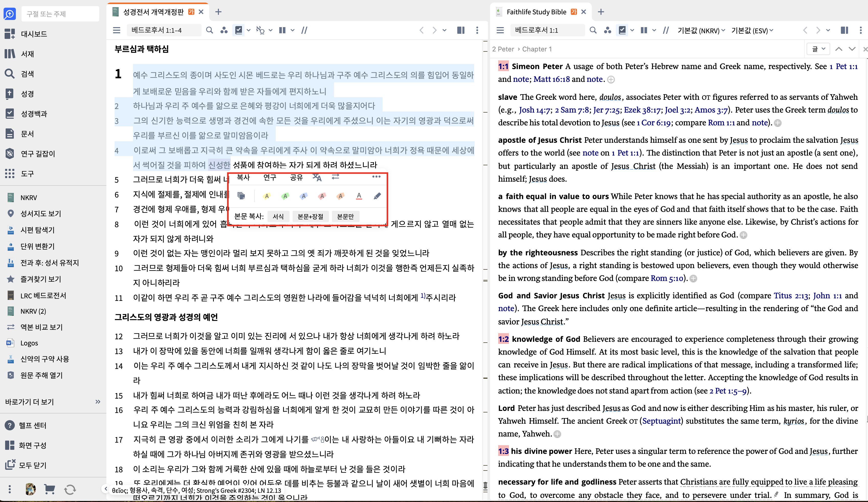This screenshot has width=868, height=502.
Task: Choose 공유 in the selection popup
Action: pos(296,177)
